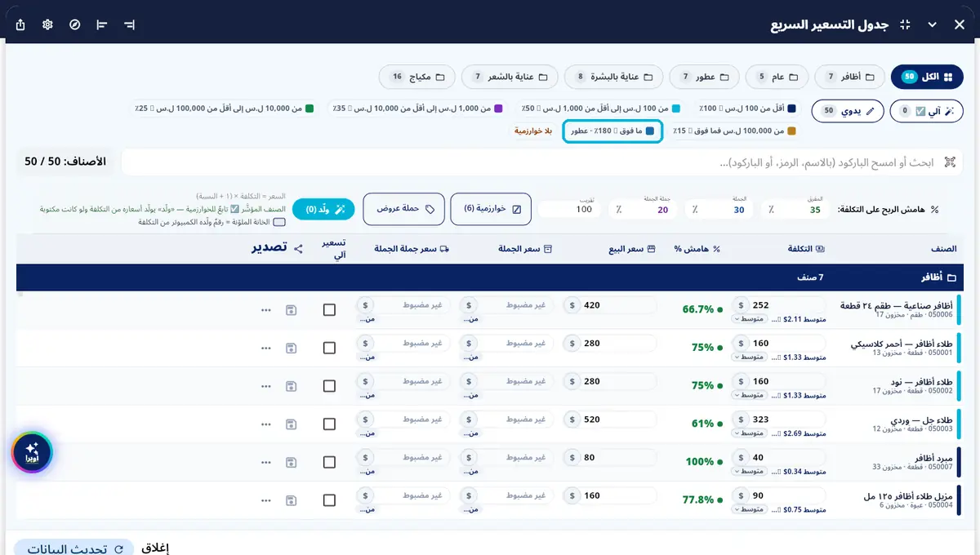
Task: Exit fullscreen with the collapse arrows icon
Action: [x=905, y=24]
